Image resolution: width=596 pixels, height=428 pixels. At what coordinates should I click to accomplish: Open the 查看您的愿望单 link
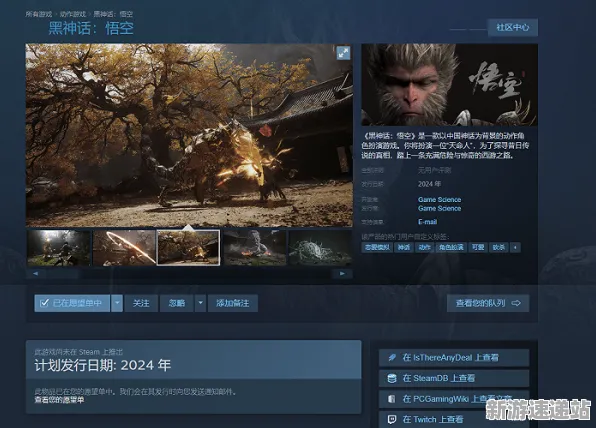(59, 400)
